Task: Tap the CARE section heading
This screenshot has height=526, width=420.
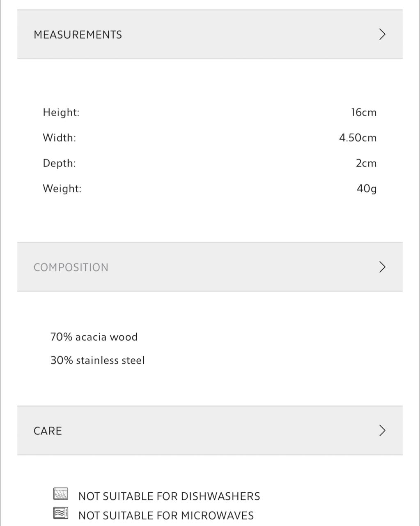Action: click(x=48, y=431)
